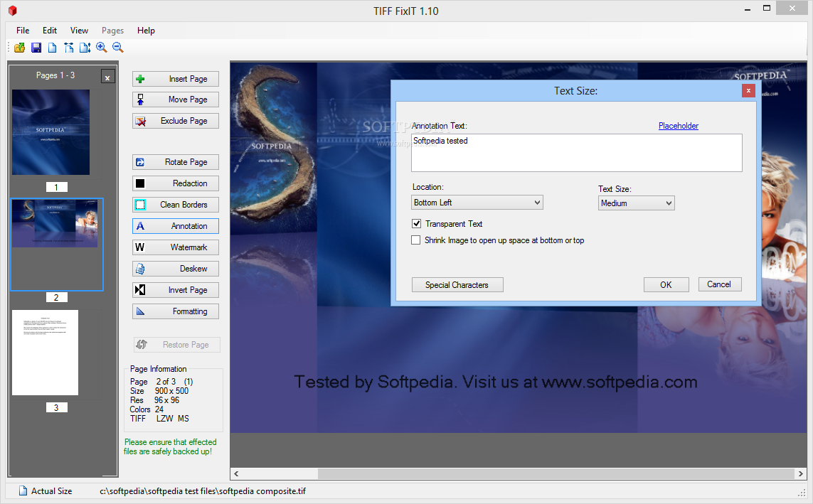Screen dimensions: 813x504
Task: Click the Placeholder link
Action: (x=678, y=126)
